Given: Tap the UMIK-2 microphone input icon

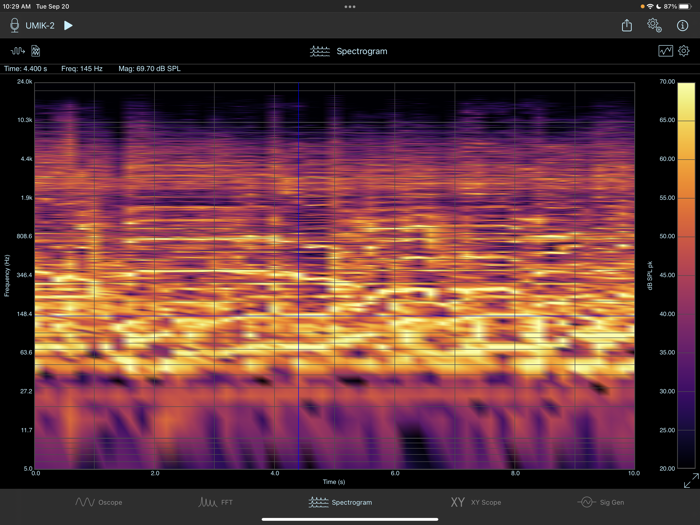Looking at the screenshot, I should [x=15, y=25].
